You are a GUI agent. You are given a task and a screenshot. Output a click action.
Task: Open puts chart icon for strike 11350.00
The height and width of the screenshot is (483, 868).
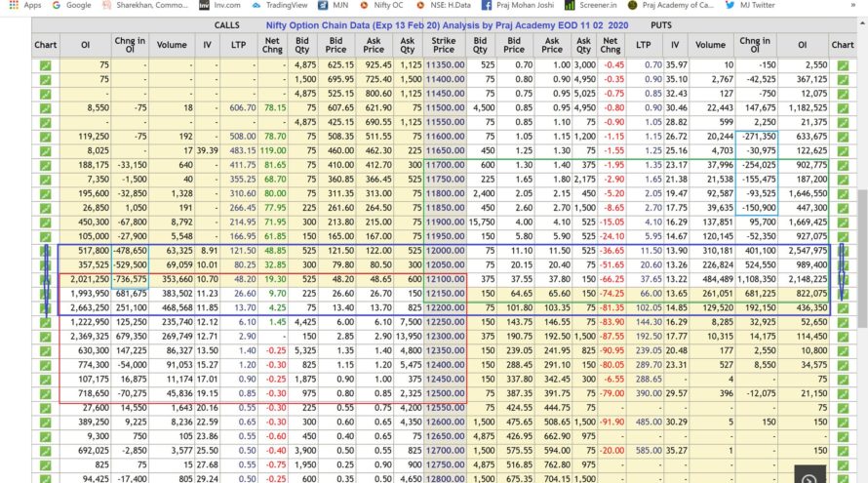[843, 65]
